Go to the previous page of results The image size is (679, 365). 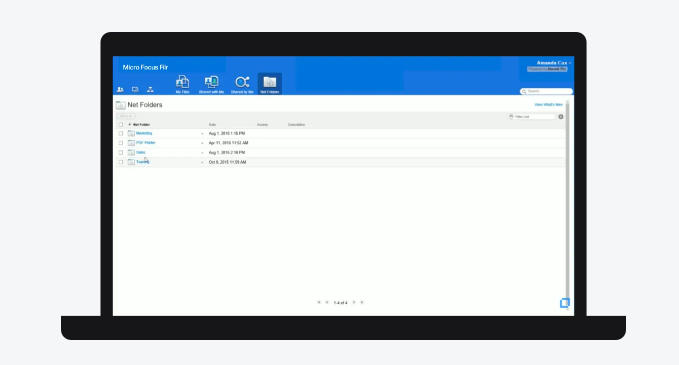point(327,303)
